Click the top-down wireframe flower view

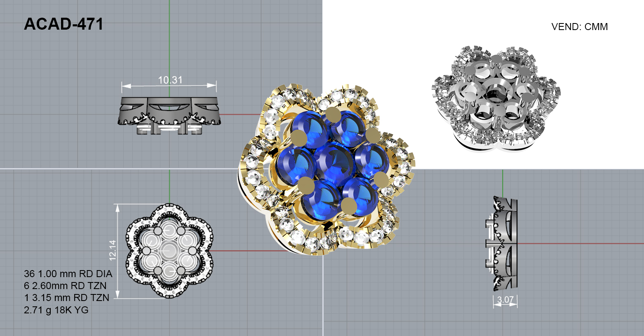[x=169, y=251]
